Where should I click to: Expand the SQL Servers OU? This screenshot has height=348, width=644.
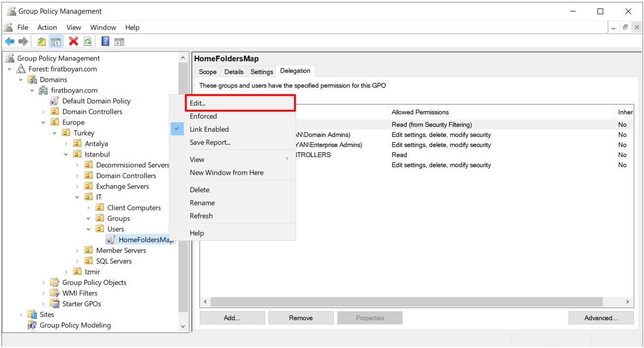pyautogui.click(x=77, y=261)
